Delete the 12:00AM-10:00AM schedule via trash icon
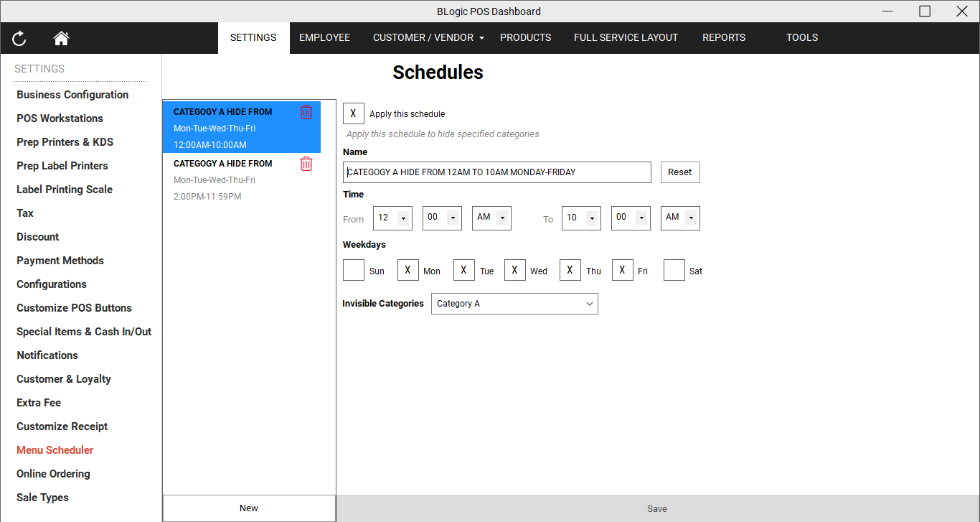Screen dimensions: 980x522 tap(306, 112)
